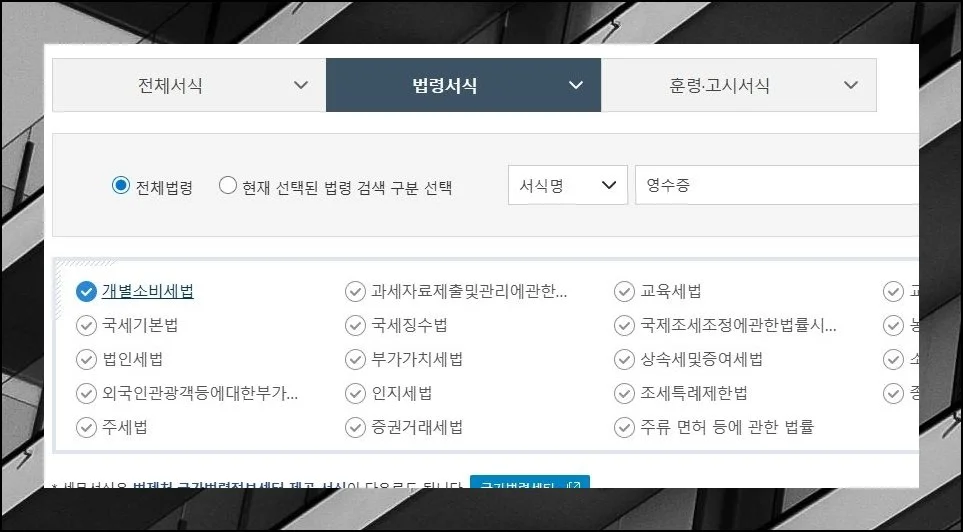963x532 pixels.
Task: Check the 부가가치세법 check icon
Action: pyautogui.click(x=355, y=359)
